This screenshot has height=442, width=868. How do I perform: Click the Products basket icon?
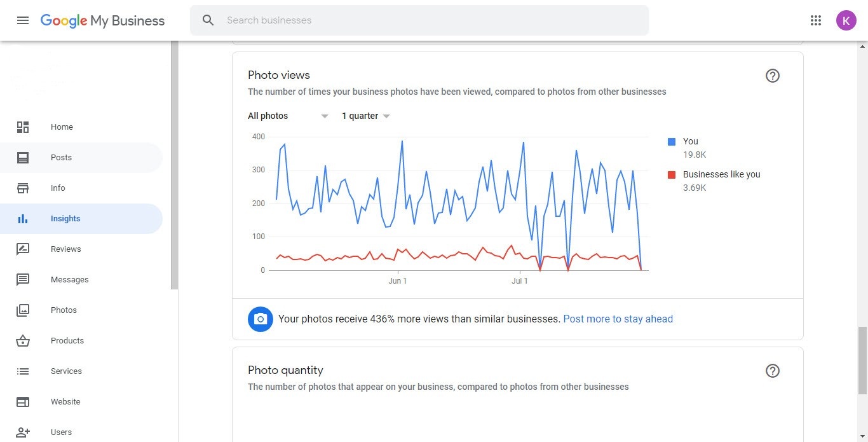23,341
